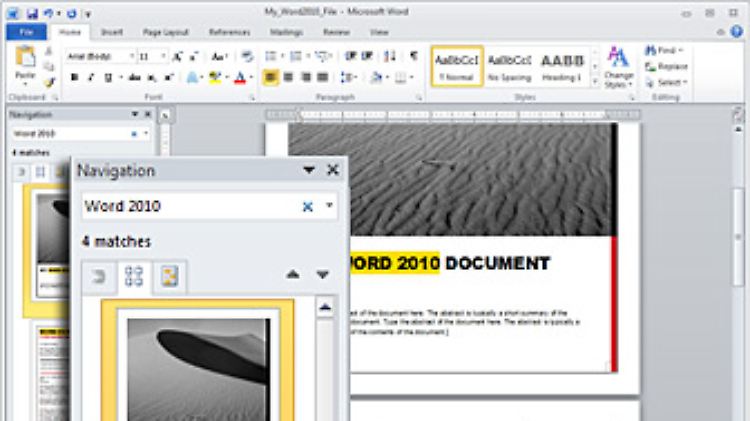Go to previous search result in enlarged Navigation pane
750x421 pixels.
[293, 274]
